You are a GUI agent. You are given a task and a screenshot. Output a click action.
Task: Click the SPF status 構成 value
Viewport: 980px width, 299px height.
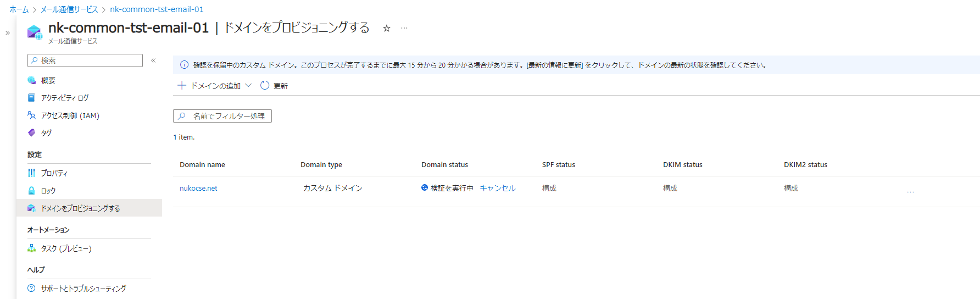(549, 188)
